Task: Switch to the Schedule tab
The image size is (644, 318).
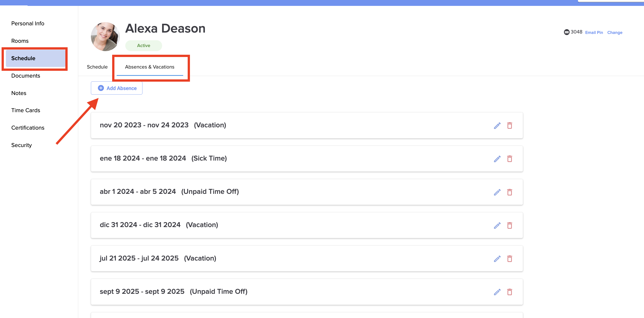Action: tap(97, 67)
